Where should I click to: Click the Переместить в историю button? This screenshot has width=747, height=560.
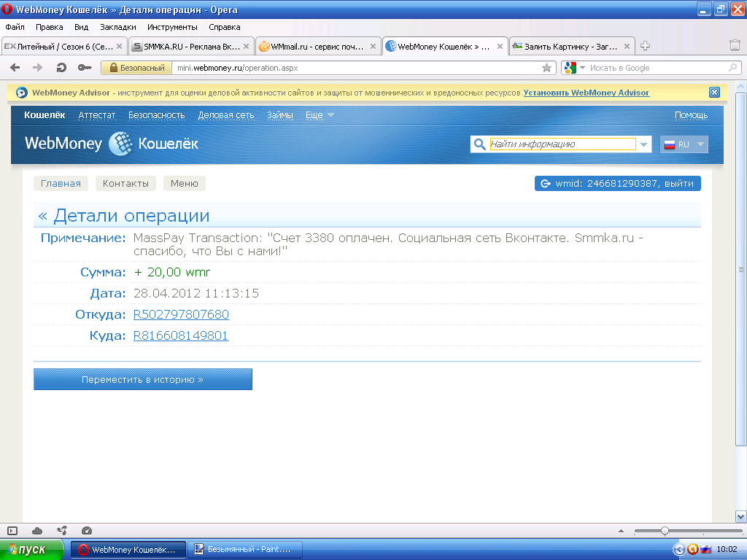[x=143, y=379]
